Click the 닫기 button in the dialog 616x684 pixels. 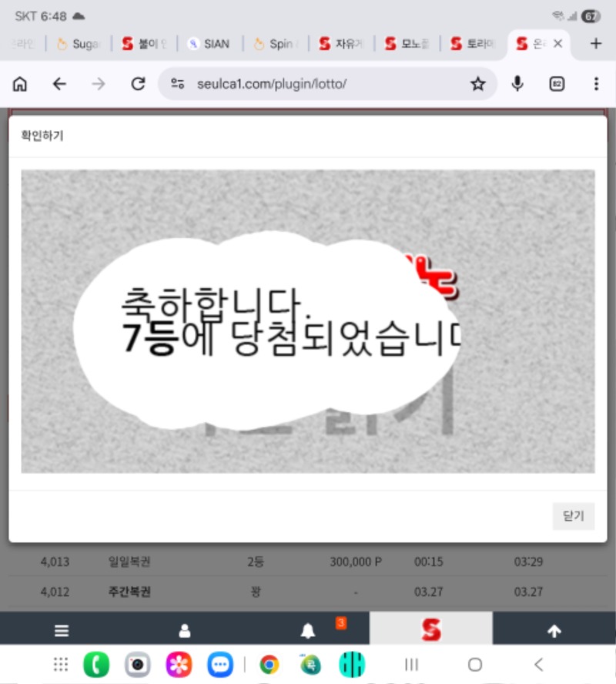tap(574, 516)
